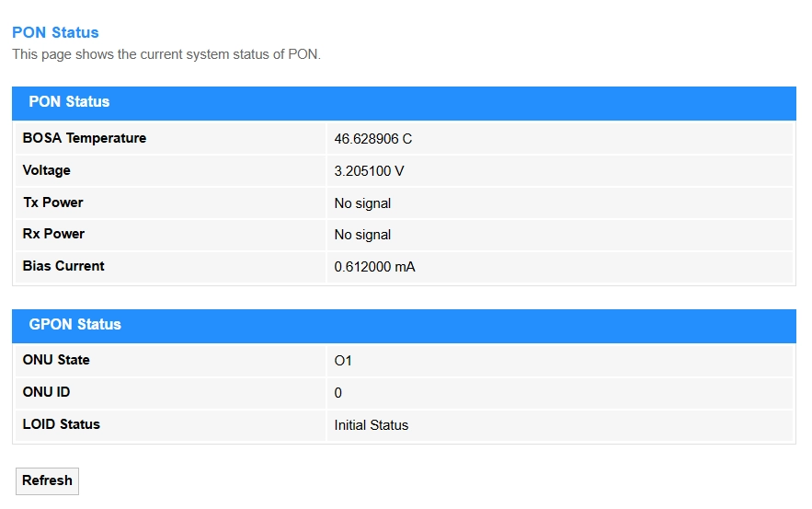Click the page description text below the title
The width and height of the screenshot is (812, 509).
point(166,54)
